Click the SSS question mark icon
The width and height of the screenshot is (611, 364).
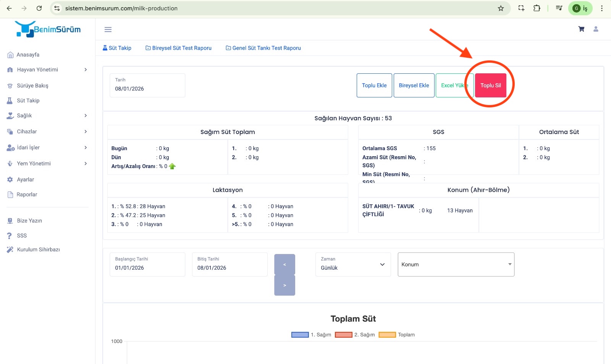click(10, 236)
